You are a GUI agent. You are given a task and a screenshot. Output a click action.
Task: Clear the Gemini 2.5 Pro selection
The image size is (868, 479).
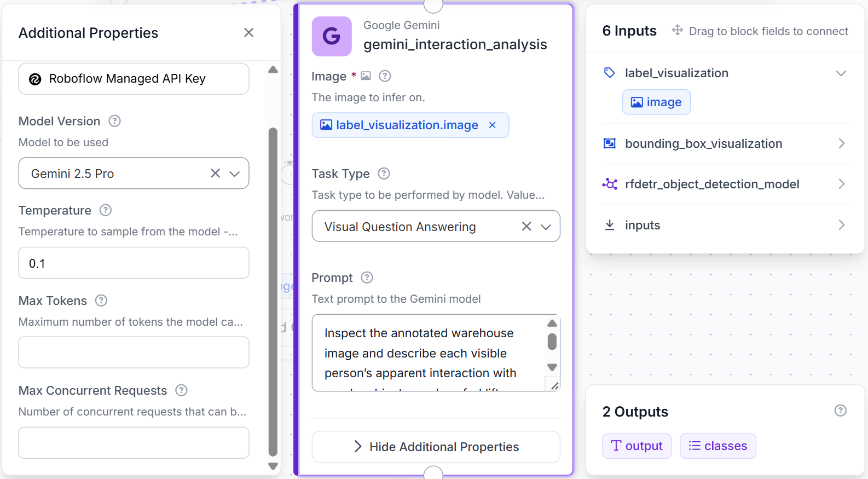(x=216, y=174)
